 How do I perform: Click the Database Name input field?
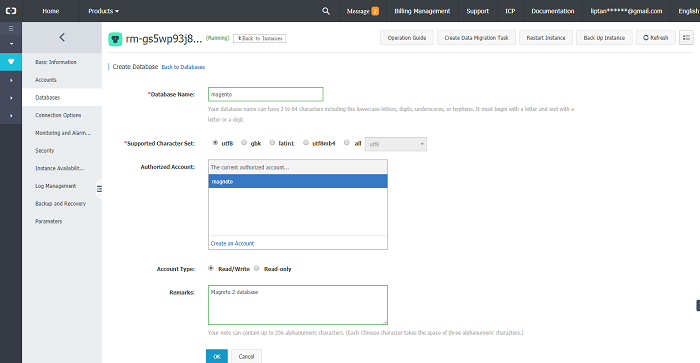[x=266, y=94]
